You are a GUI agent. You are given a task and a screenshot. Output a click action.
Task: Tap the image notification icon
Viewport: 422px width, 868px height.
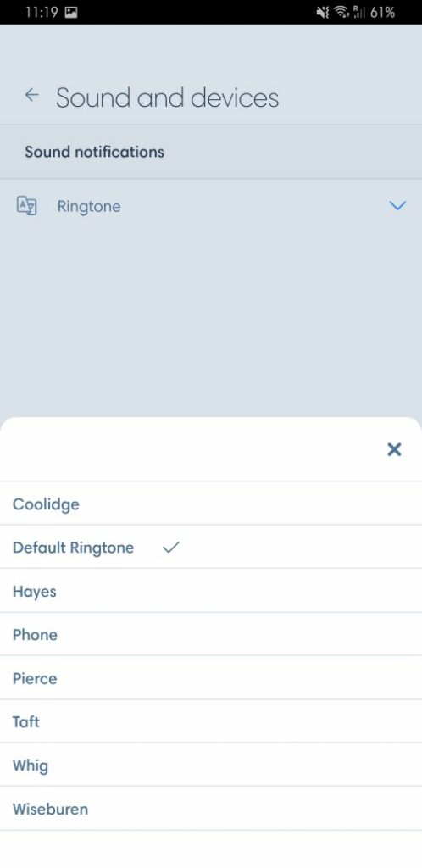pos(71,12)
